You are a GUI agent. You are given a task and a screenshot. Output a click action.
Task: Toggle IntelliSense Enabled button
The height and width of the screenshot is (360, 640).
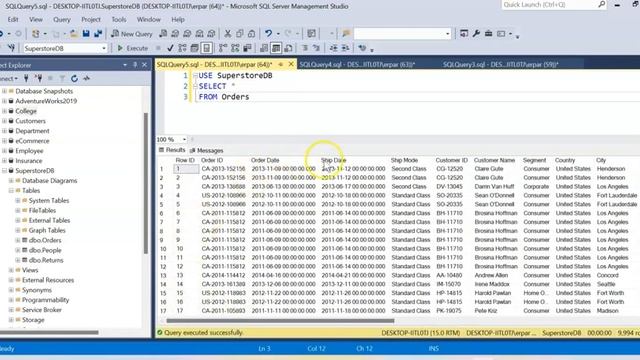[x=207, y=48]
